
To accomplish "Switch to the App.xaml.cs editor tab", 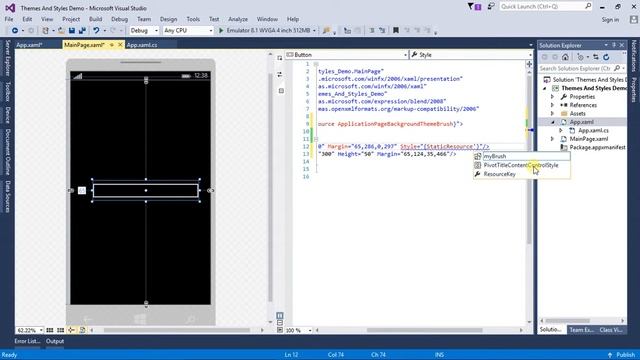I will [142, 45].
